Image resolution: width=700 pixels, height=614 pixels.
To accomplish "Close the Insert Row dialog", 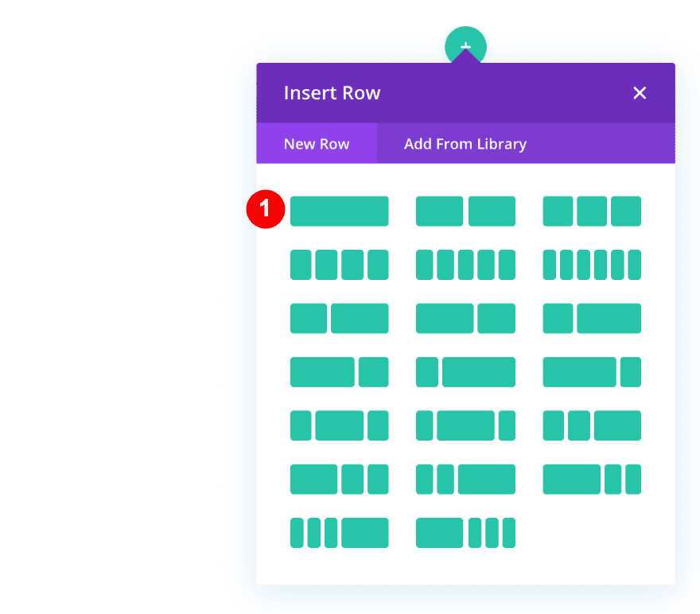I will pos(640,93).
